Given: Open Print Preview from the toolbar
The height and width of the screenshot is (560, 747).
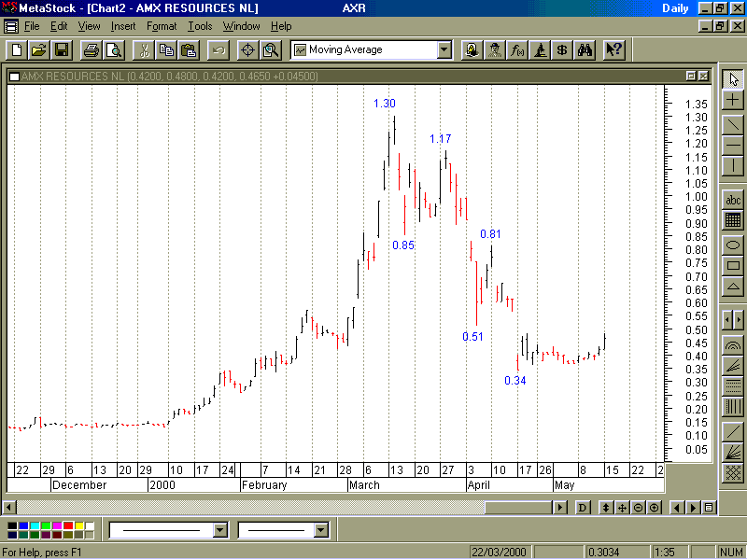Looking at the screenshot, I should click(x=114, y=50).
